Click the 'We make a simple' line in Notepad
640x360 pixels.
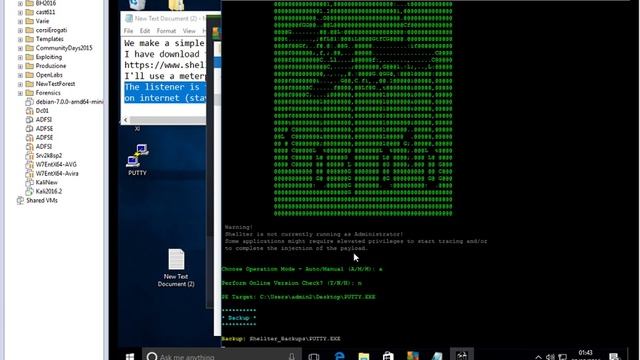[x=164, y=43]
